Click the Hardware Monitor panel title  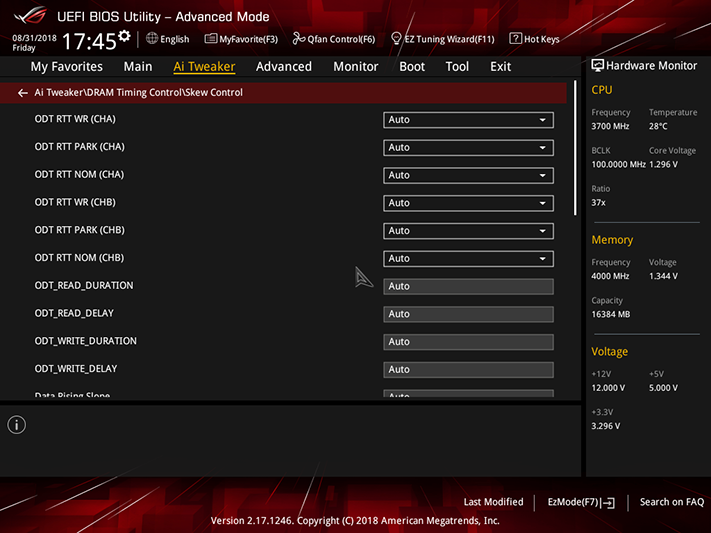pos(651,66)
